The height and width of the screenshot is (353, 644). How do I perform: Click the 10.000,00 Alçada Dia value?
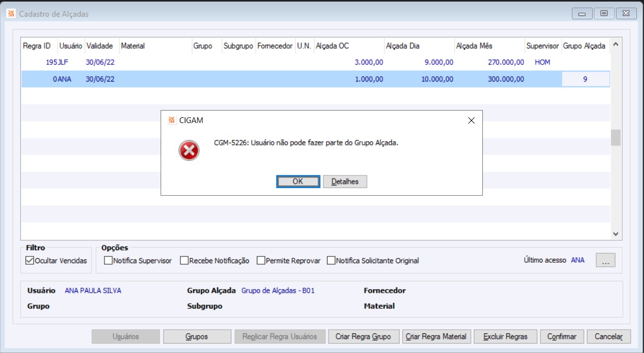click(437, 79)
